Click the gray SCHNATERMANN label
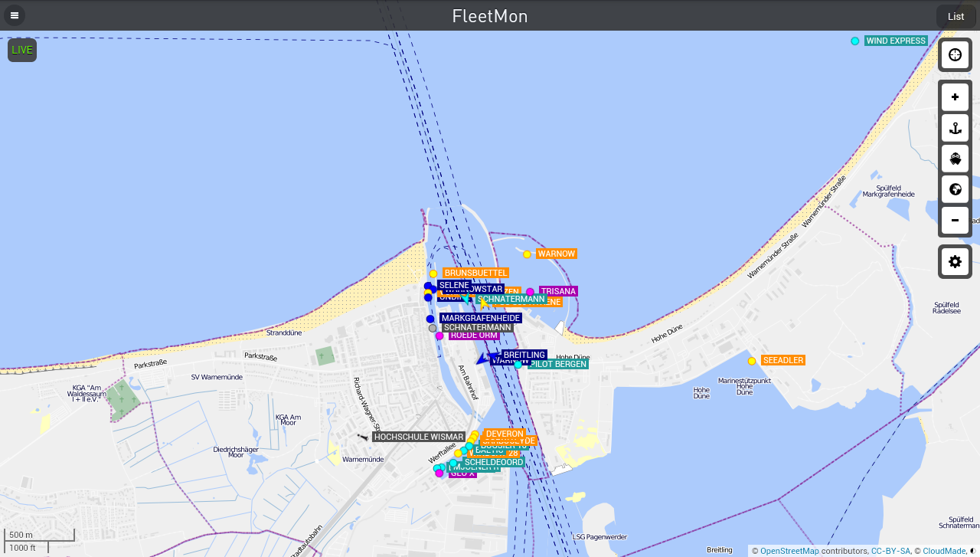Viewport: 980px width, 557px height. click(x=478, y=327)
